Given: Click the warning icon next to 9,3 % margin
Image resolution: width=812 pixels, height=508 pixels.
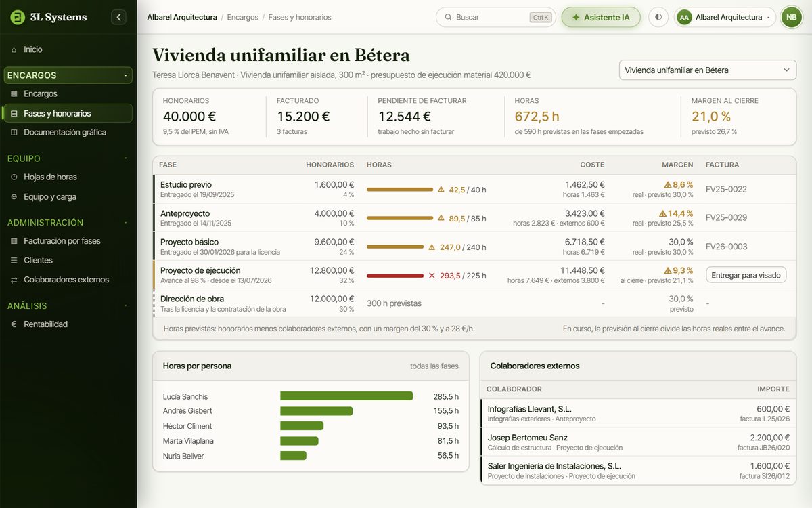Looking at the screenshot, I should pyautogui.click(x=667, y=270).
